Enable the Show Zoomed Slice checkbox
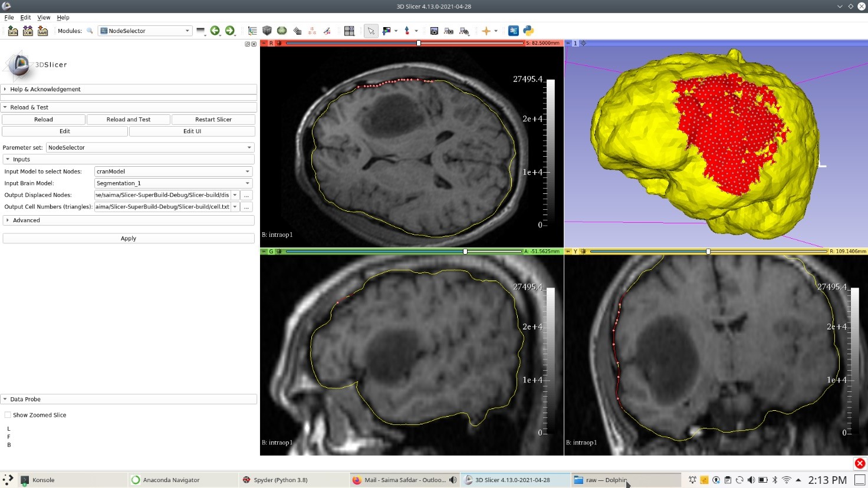Image resolution: width=868 pixels, height=488 pixels. pos(8,415)
